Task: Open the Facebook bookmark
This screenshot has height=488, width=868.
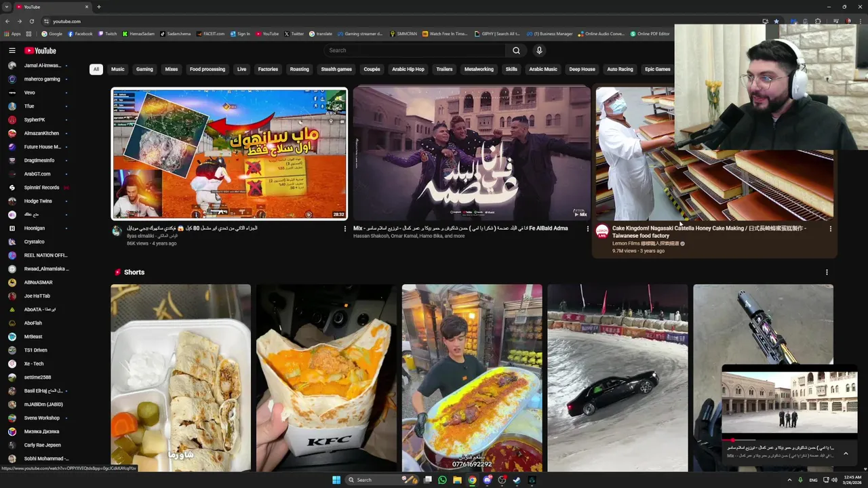Action: (80, 34)
